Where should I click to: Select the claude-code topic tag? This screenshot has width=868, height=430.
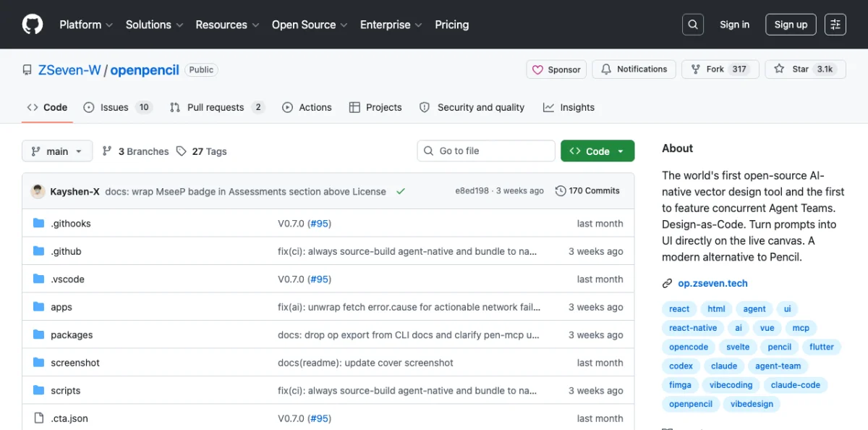pos(796,385)
